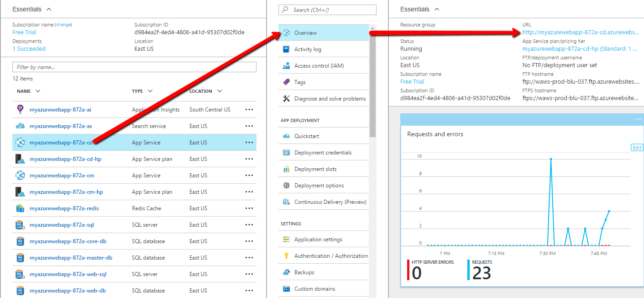Open the myazurewebapp-872a-sql resource name

pyautogui.click(x=62, y=225)
